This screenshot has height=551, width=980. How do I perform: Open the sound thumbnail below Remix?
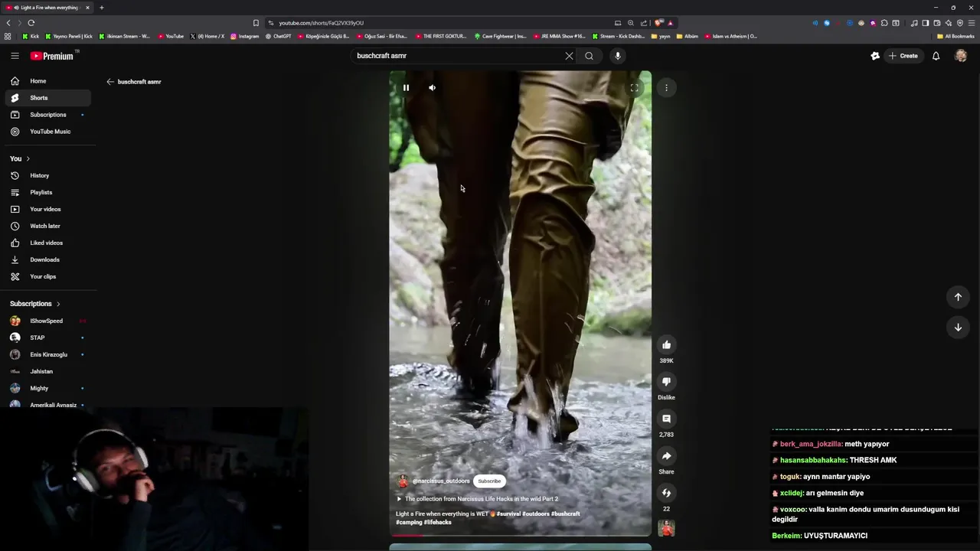[666, 528]
